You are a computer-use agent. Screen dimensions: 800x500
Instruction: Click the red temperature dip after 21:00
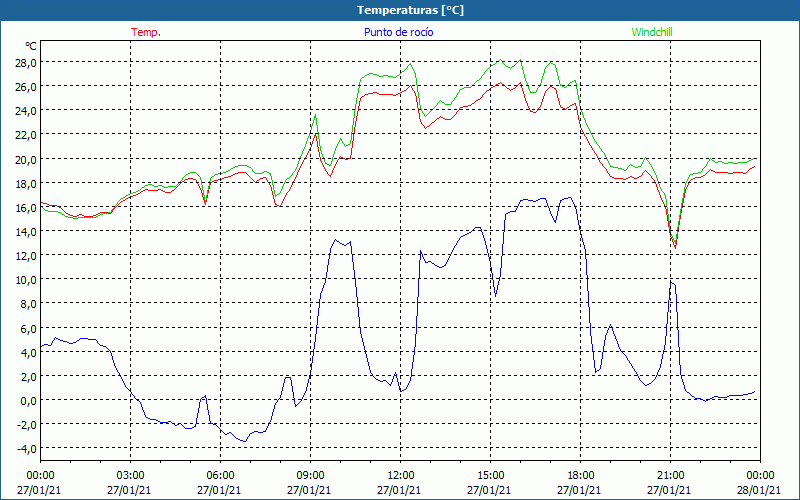tap(675, 247)
